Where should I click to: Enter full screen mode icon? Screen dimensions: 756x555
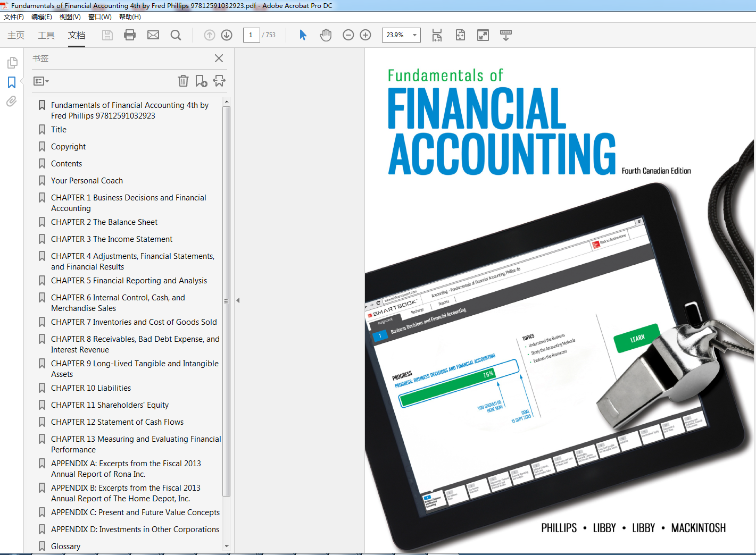click(483, 35)
